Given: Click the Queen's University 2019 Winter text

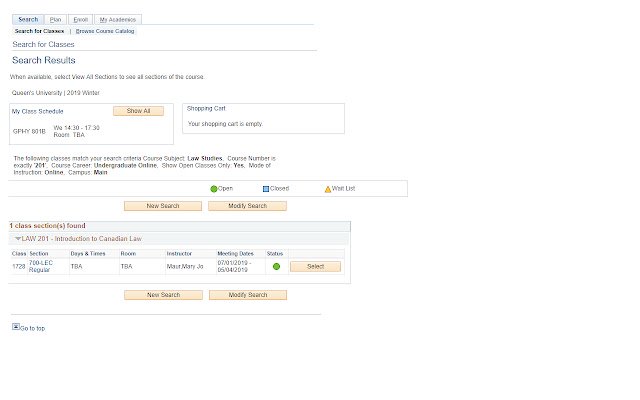Looking at the screenshot, I should pos(56,93).
